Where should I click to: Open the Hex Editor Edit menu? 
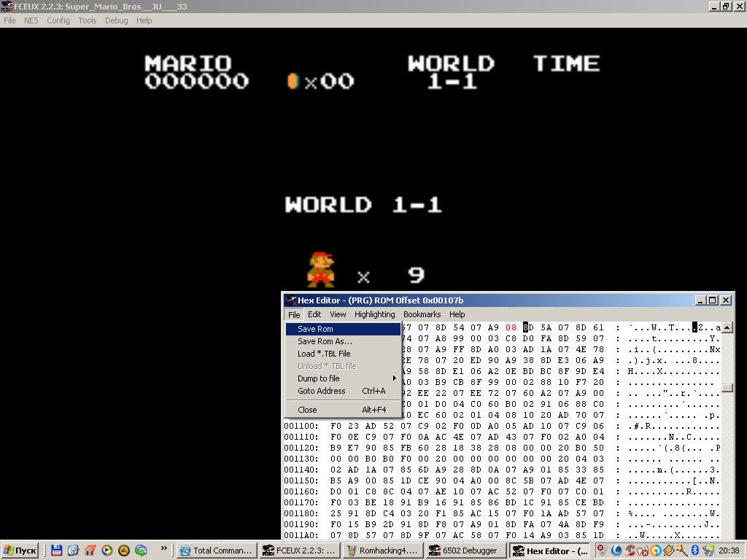click(x=314, y=315)
